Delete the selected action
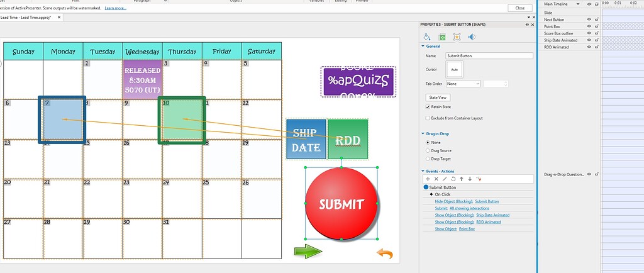Screen dimensions: 644x273 point(436,179)
